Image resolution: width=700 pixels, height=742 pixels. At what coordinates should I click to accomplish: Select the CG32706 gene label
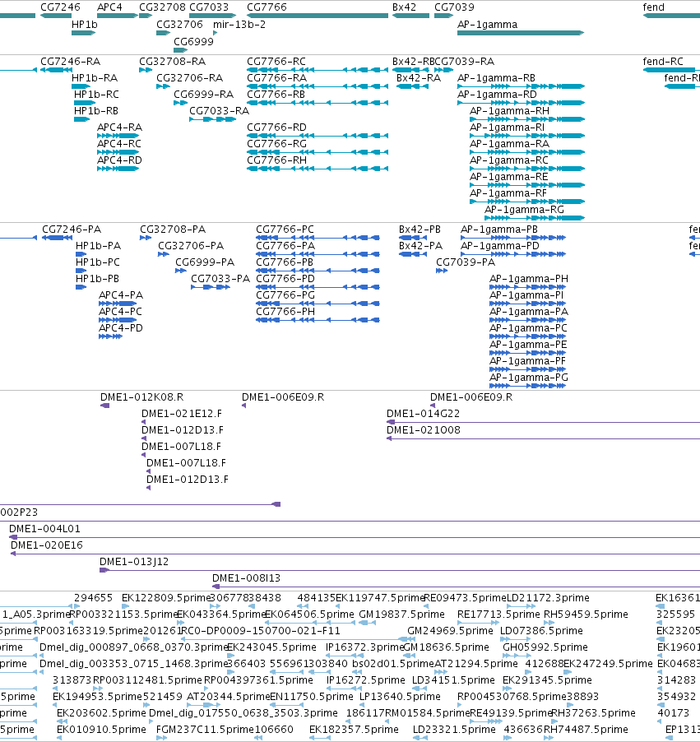pos(179,24)
